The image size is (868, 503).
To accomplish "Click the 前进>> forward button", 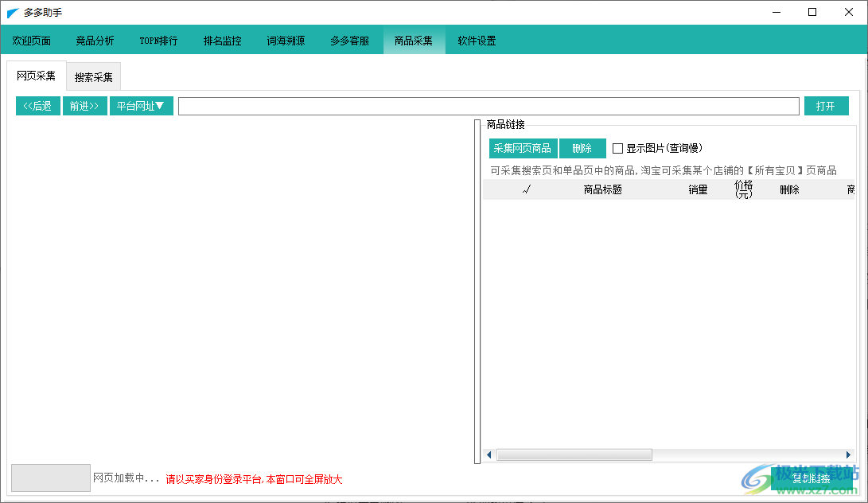I will (84, 106).
